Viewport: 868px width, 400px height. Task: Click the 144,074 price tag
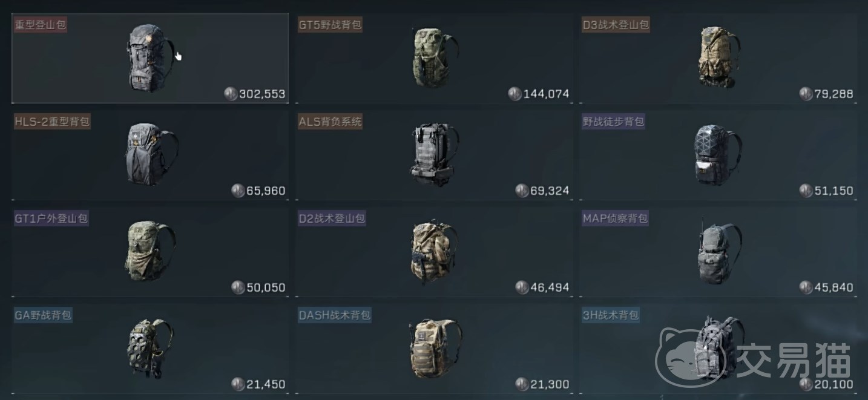(x=546, y=94)
